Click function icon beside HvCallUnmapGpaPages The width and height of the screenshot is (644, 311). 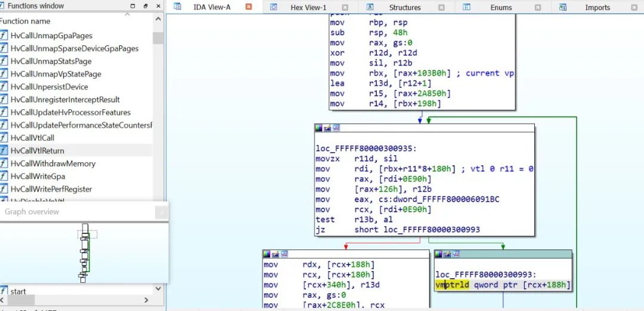coord(4,36)
